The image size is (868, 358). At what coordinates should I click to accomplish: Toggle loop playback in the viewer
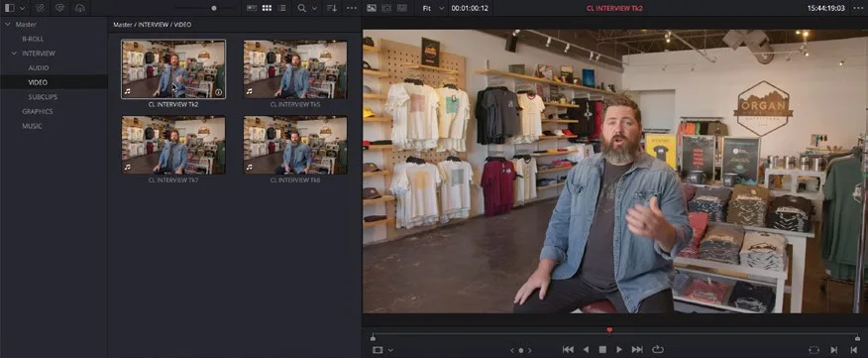tap(658, 350)
